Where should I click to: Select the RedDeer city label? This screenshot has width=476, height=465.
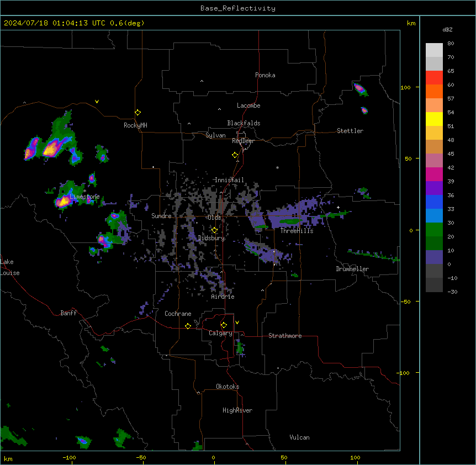click(243, 141)
